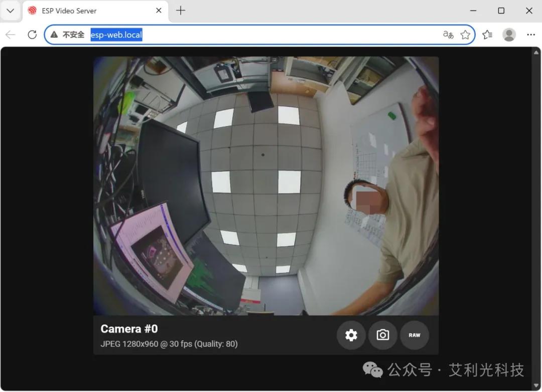Screen dimensions: 542x392
Task: Close the ESP Video Server tab
Action: [159, 11]
